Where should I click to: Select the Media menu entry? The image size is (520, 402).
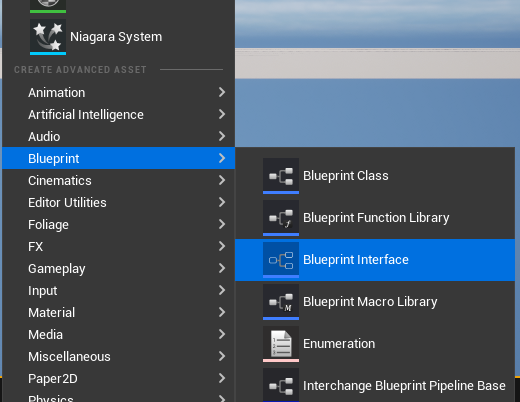coord(118,334)
